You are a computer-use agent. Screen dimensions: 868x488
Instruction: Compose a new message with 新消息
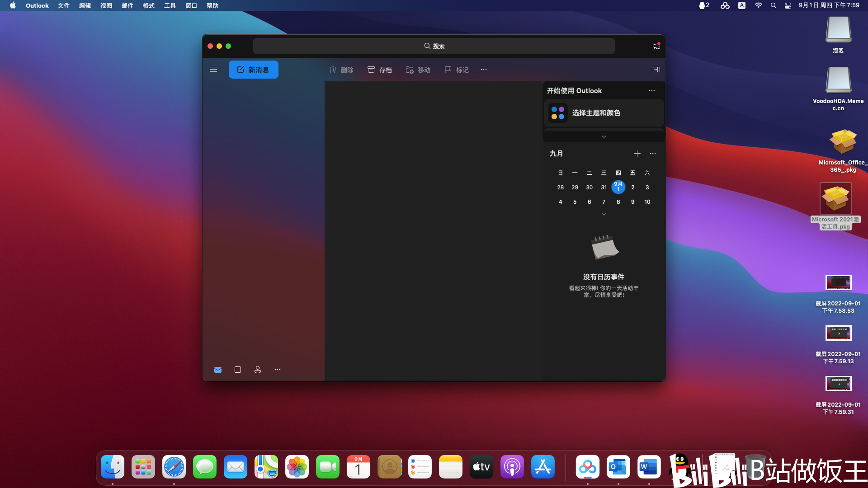tap(253, 70)
